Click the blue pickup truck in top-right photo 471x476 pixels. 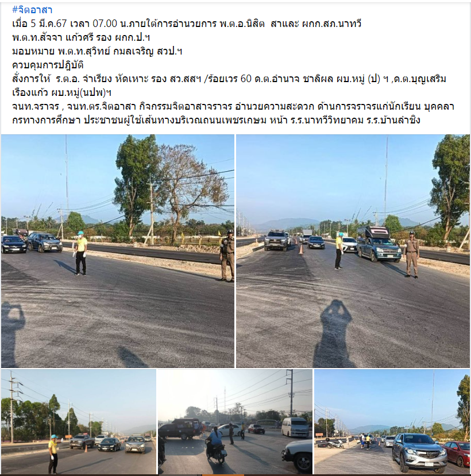(x=378, y=245)
